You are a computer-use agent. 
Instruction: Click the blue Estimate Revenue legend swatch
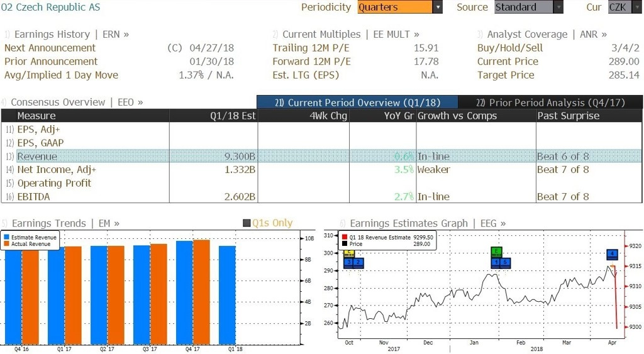(x=6, y=238)
